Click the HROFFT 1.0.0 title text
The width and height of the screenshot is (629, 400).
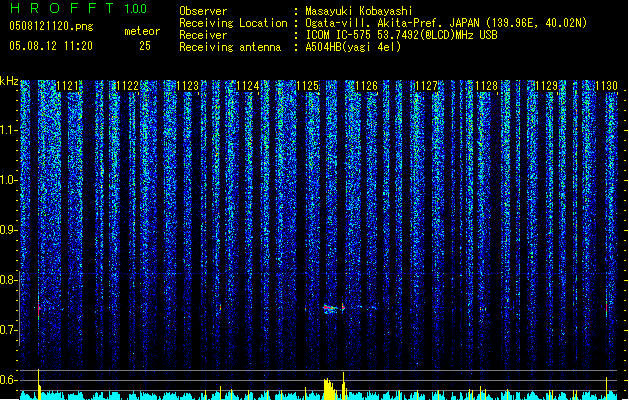coord(79,8)
